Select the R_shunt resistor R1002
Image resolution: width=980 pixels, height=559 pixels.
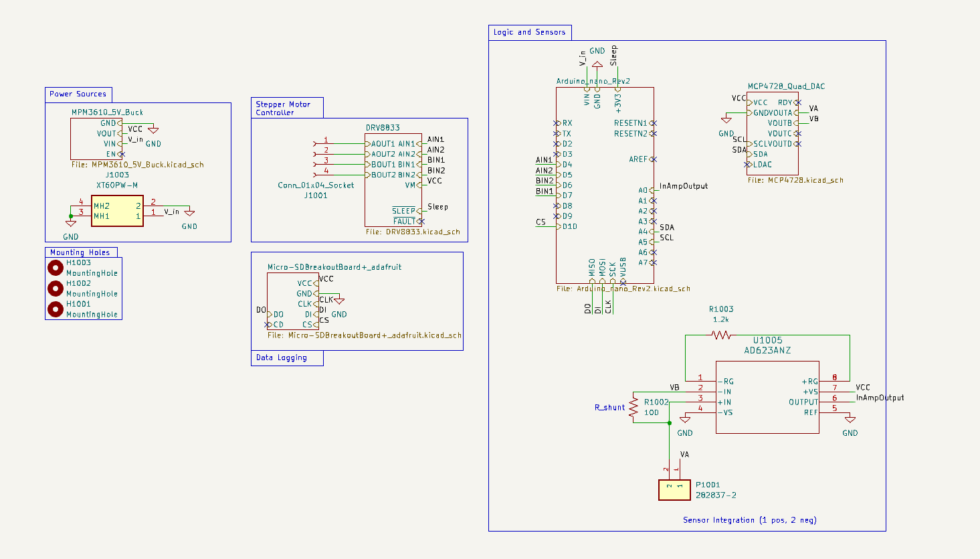click(x=633, y=407)
